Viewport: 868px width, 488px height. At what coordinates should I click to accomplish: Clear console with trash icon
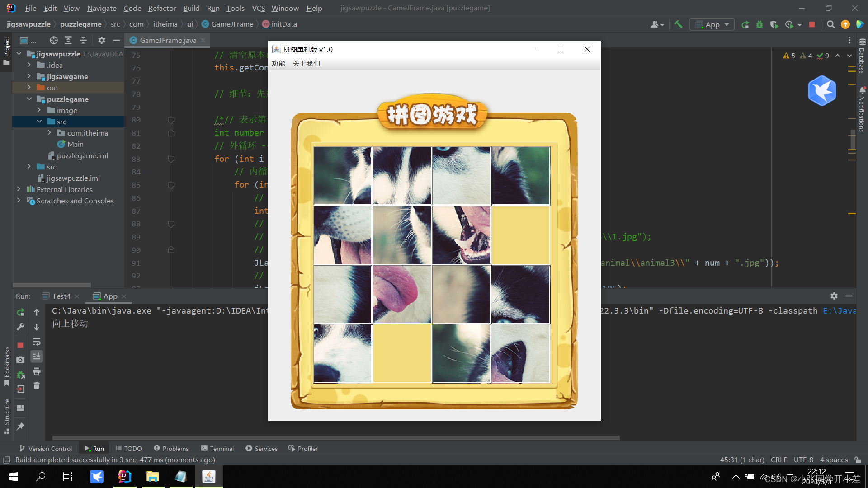[37, 386]
